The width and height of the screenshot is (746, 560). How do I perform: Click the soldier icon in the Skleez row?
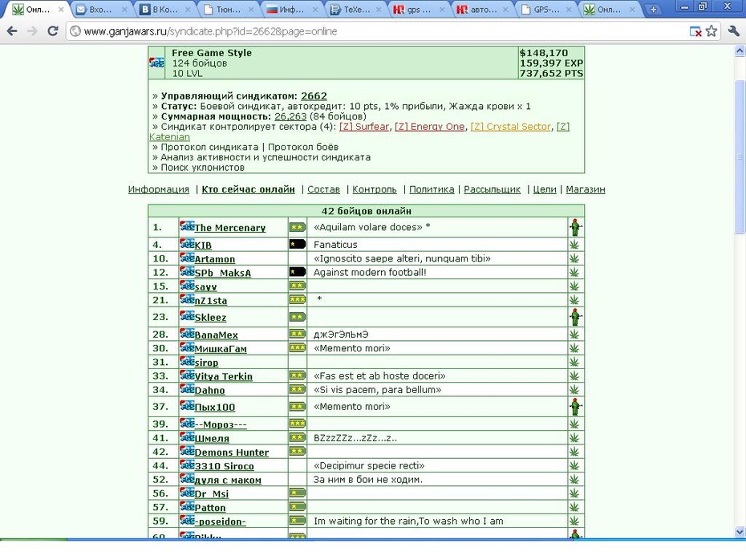point(576,317)
